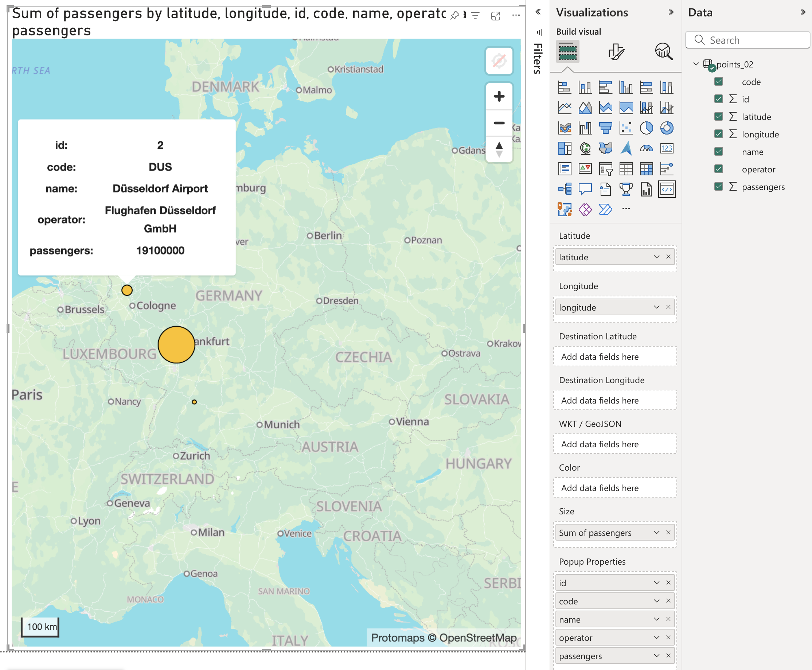Screen dimensions: 812x670
Task: Click Focus mode icon on visual header
Action: (x=496, y=16)
